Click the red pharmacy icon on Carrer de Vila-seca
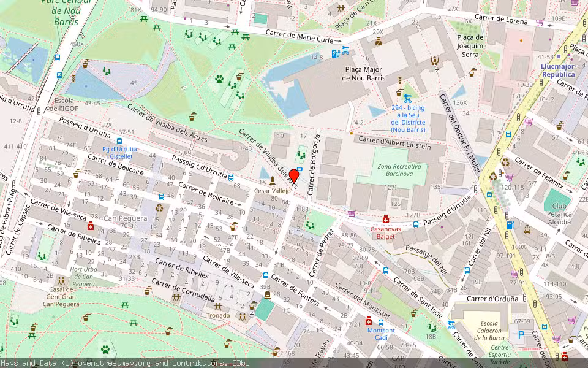Screen dimensions: 588x368 [x=91, y=226]
